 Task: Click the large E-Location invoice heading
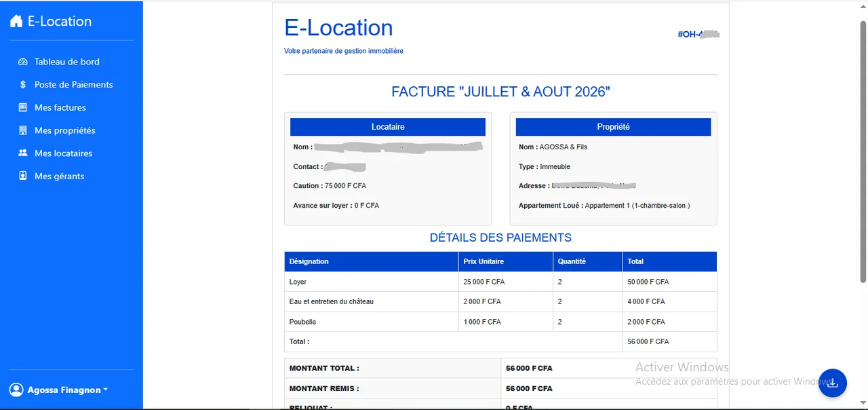(x=338, y=28)
